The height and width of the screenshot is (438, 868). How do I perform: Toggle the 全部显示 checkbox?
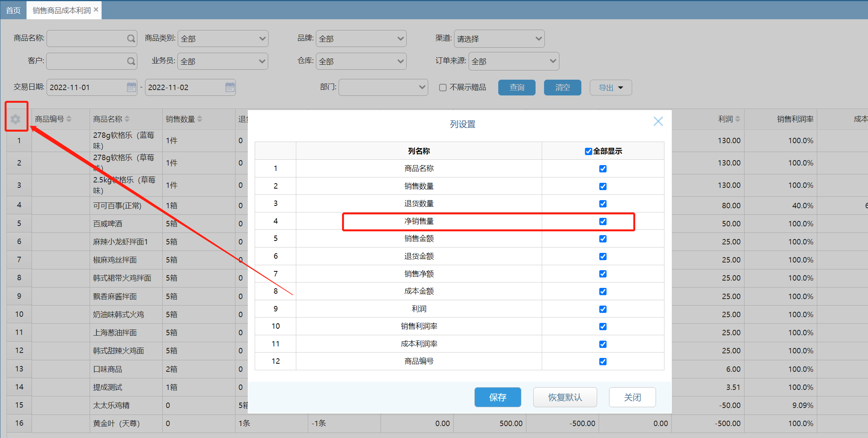(588, 151)
